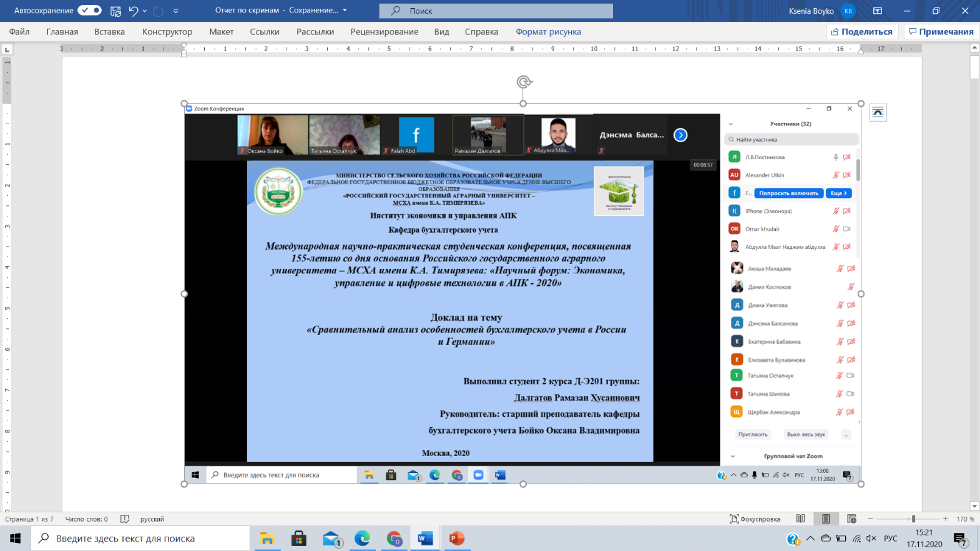Click in the Поиск search box
The image size is (980, 551).
pyautogui.click(x=496, y=11)
